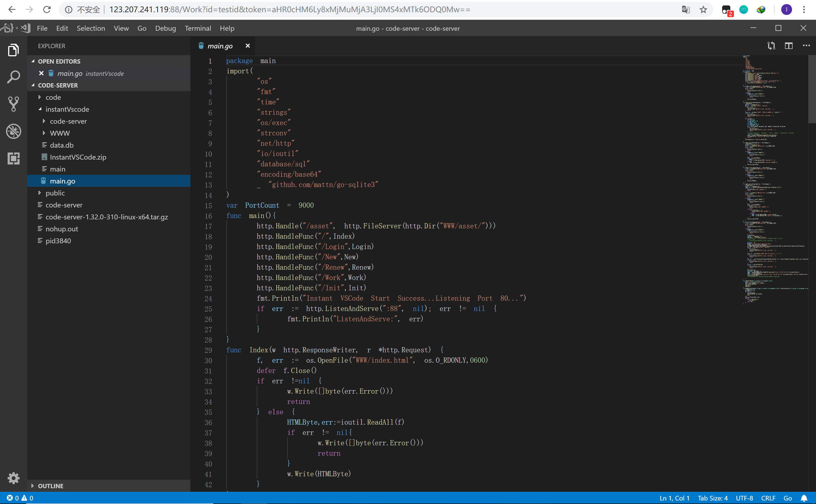Expand the OUTLINE section
This screenshot has height=504, width=816.
50,486
